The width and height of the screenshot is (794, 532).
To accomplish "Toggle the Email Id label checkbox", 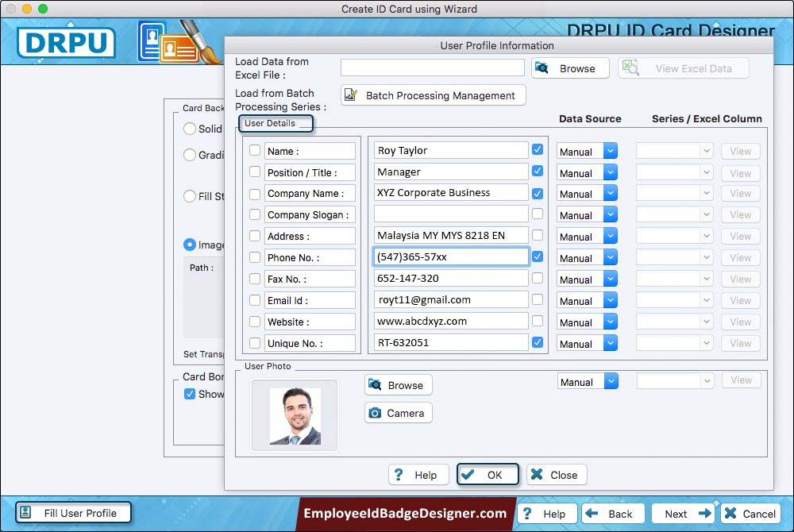I will (x=255, y=300).
